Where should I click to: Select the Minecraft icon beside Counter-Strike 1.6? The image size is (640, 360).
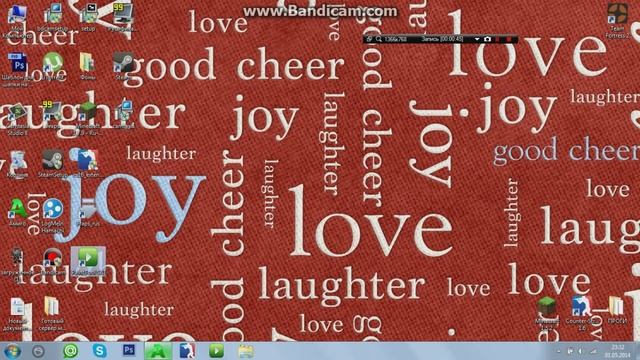click(x=547, y=313)
